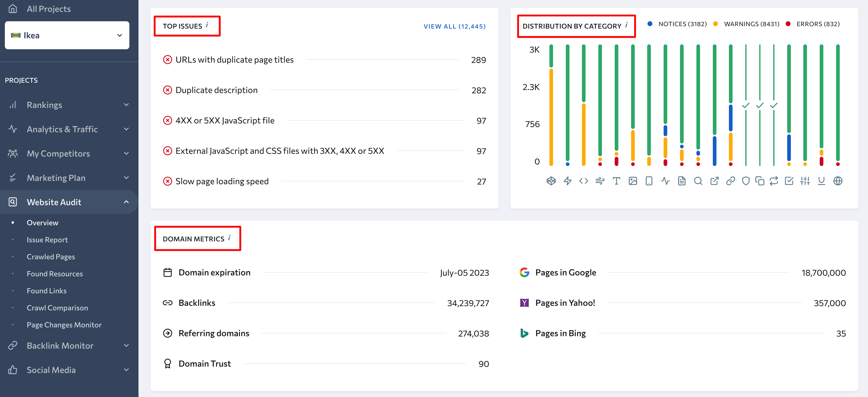Navigate to Crawl Comparison page
This screenshot has height=397, width=868.
tap(58, 307)
